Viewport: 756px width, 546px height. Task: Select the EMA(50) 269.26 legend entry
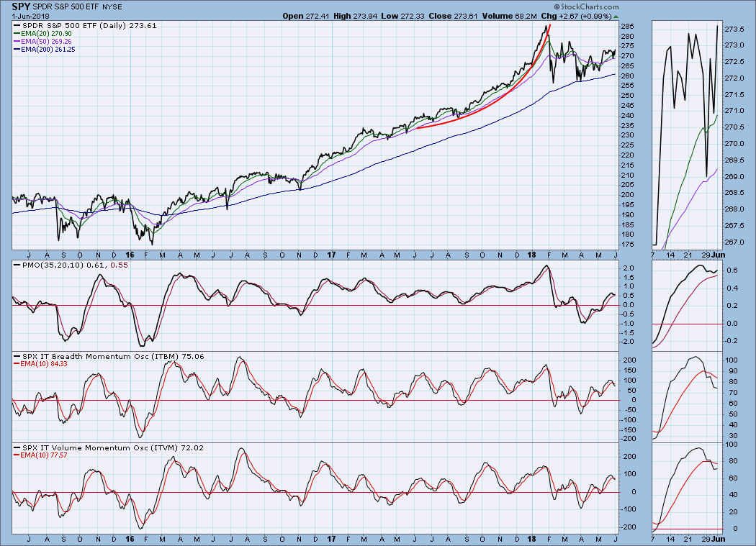[46, 42]
